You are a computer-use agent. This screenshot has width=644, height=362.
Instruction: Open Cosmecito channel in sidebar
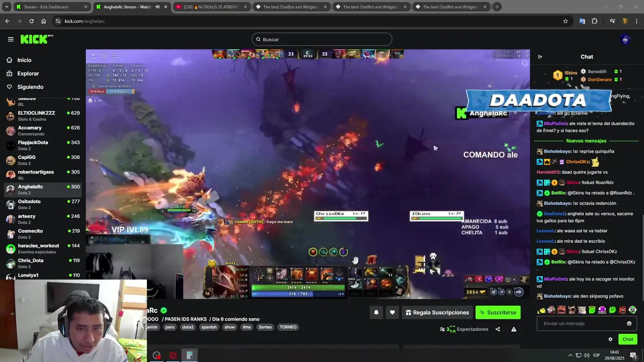pos(43,234)
